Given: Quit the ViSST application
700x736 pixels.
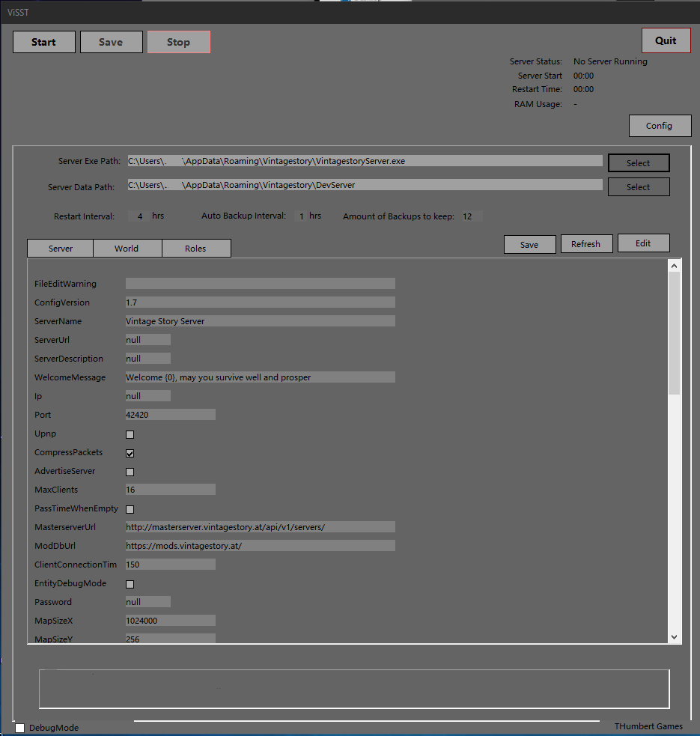Looking at the screenshot, I should coord(666,40).
